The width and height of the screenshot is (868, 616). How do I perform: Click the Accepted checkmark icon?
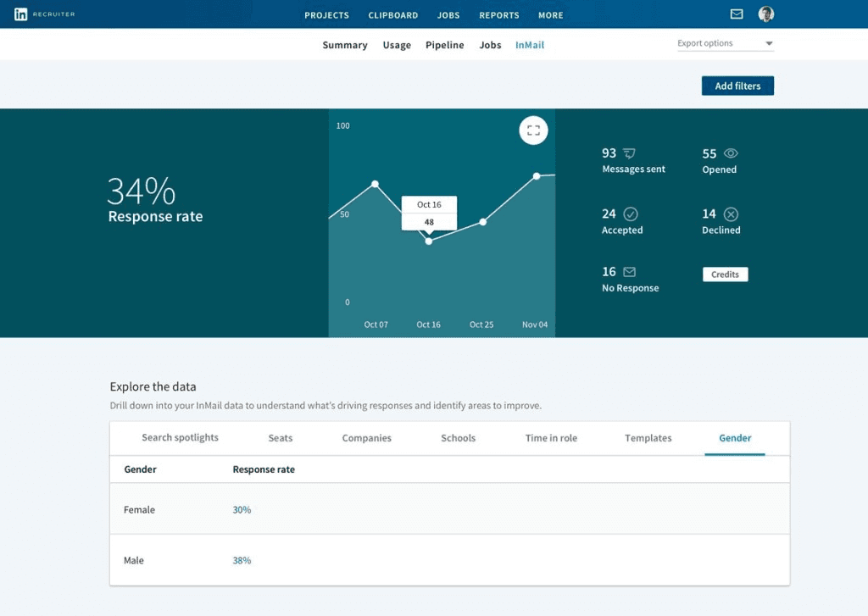pyautogui.click(x=631, y=214)
